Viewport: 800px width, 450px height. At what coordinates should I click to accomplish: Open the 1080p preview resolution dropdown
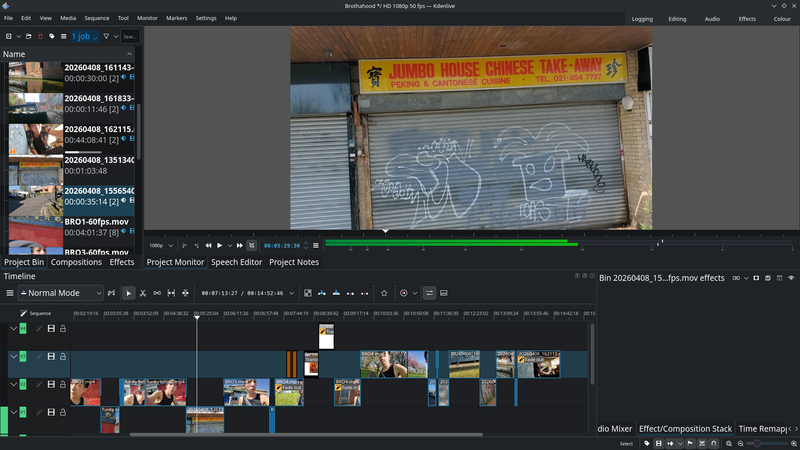click(x=161, y=246)
